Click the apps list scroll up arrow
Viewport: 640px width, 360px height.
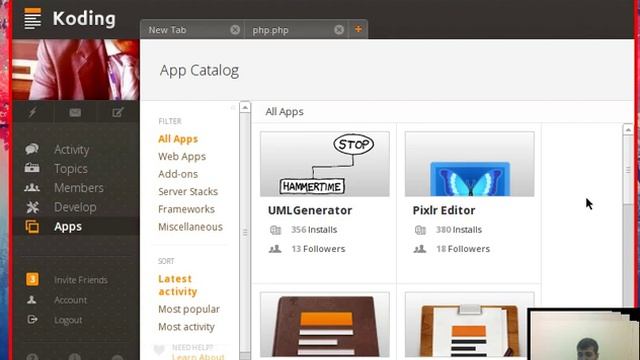tap(628, 130)
